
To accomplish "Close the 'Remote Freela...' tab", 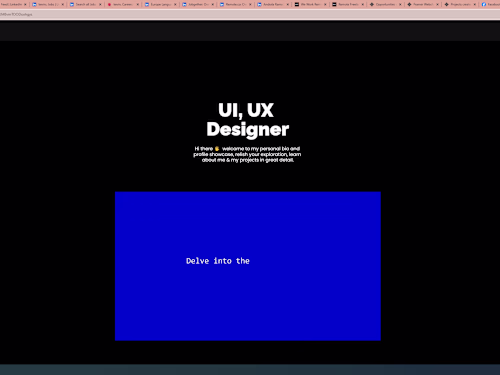I will [x=363, y=4].
